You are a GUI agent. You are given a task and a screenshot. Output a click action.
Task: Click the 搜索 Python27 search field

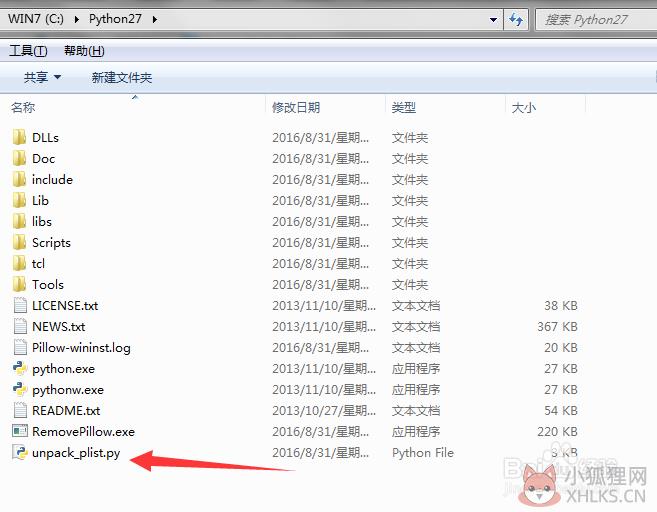coord(596,20)
